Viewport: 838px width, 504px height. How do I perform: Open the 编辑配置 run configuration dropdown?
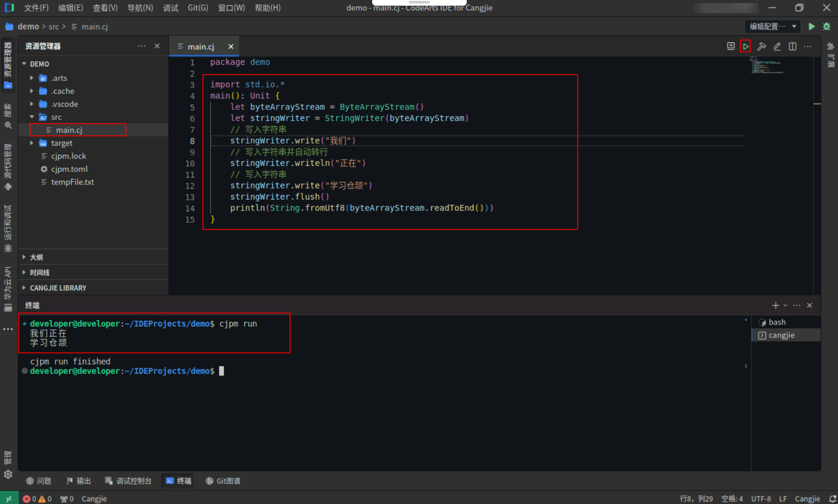point(773,27)
